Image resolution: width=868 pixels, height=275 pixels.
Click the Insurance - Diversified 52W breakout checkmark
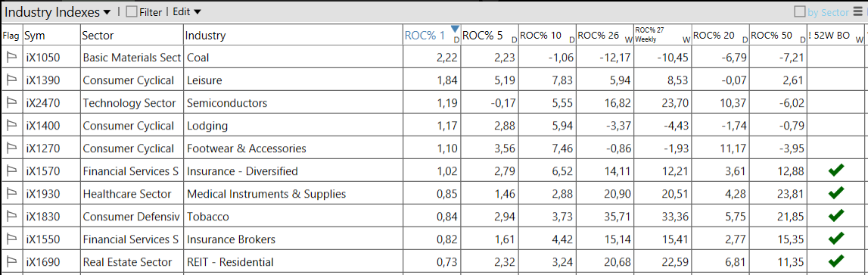pyautogui.click(x=836, y=170)
